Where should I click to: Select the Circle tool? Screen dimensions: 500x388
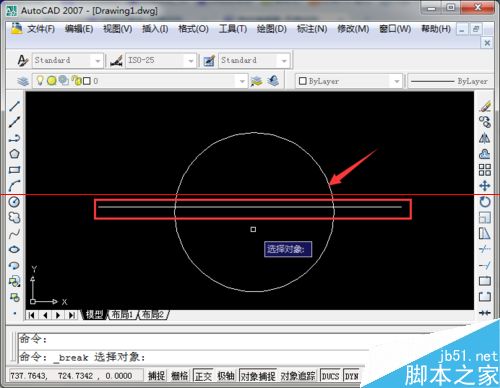click(x=14, y=202)
